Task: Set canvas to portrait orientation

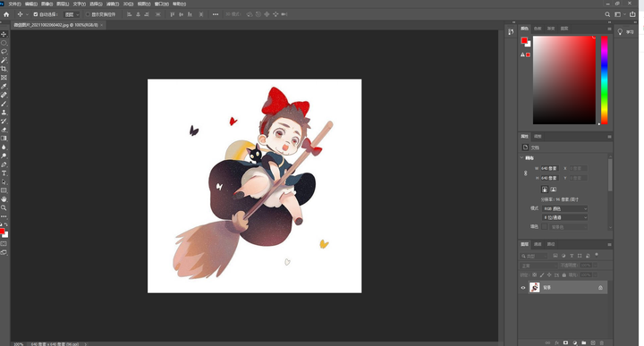Action: pyautogui.click(x=545, y=190)
